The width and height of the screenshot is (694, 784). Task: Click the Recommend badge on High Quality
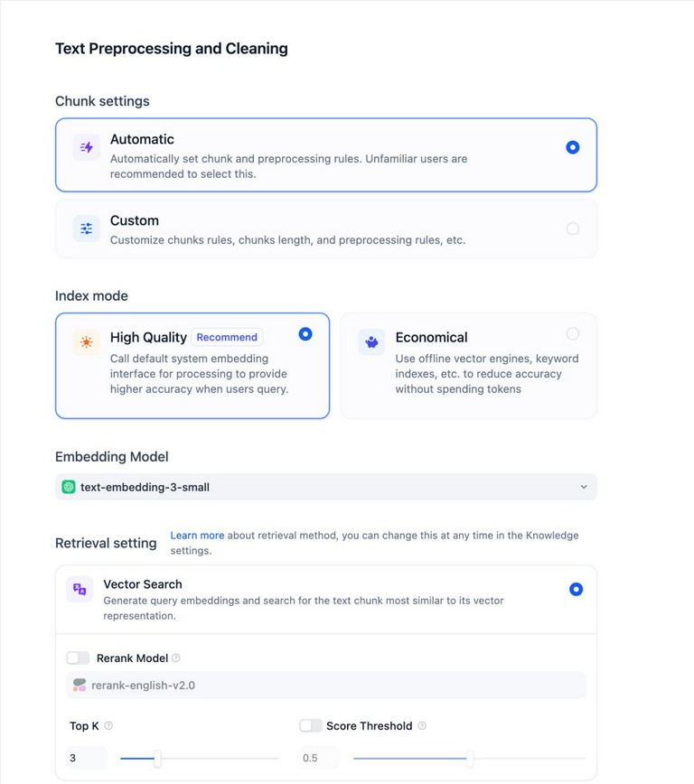tap(227, 337)
